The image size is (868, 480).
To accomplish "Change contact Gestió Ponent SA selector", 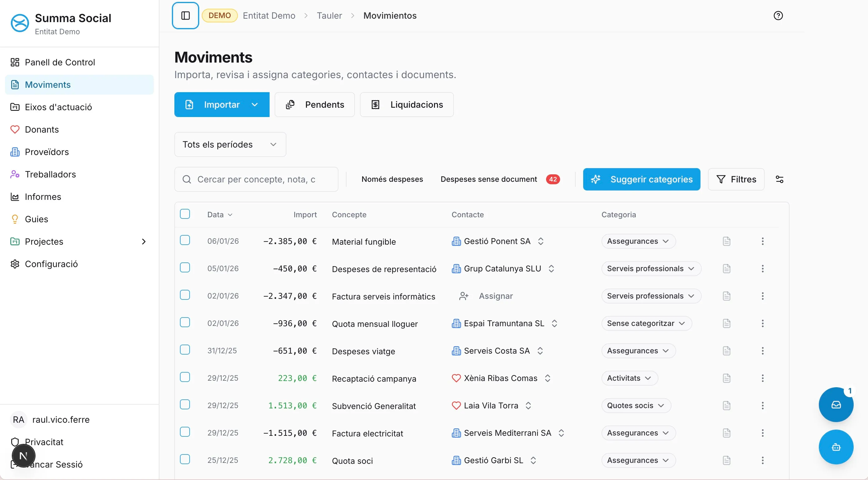I will click(540, 241).
